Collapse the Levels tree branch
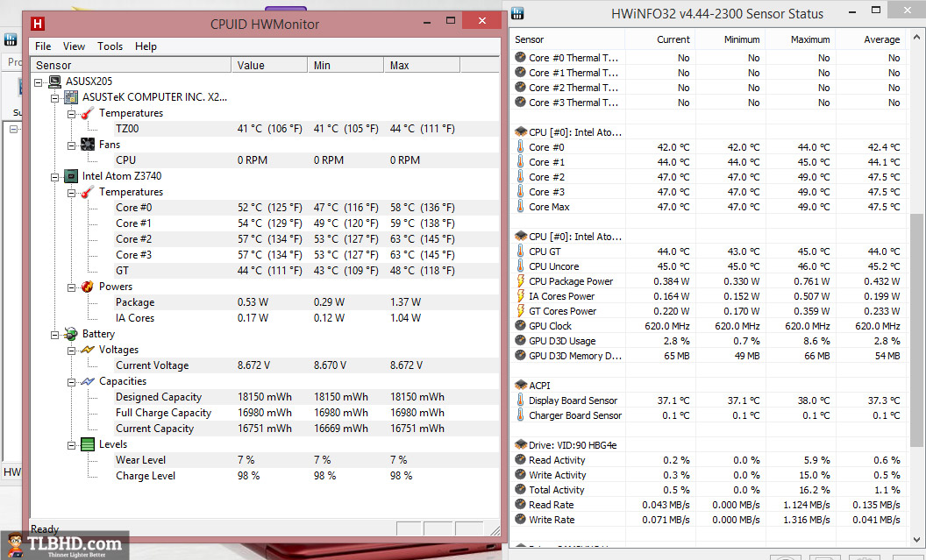Image resolution: width=926 pixels, height=560 pixels. click(x=71, y=445)
